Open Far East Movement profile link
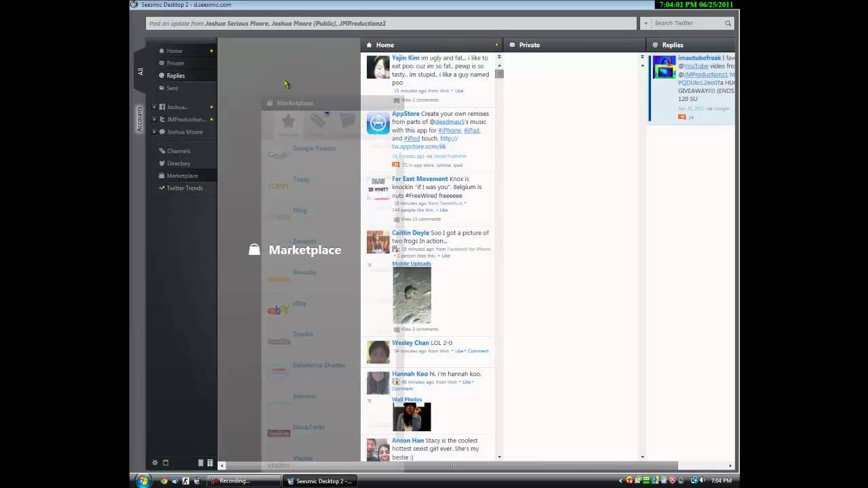The width and height of the screenshot is (868, 488). tap(420, 179)
